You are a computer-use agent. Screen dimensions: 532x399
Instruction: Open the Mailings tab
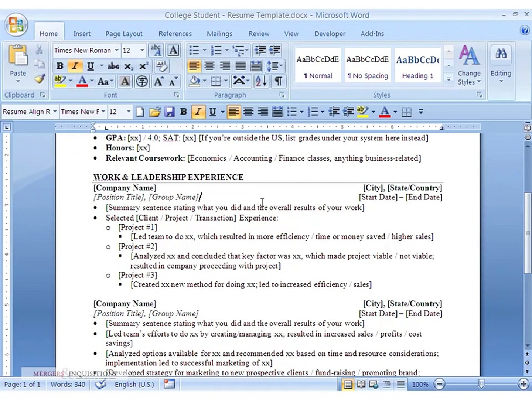(x=219, y=34)
